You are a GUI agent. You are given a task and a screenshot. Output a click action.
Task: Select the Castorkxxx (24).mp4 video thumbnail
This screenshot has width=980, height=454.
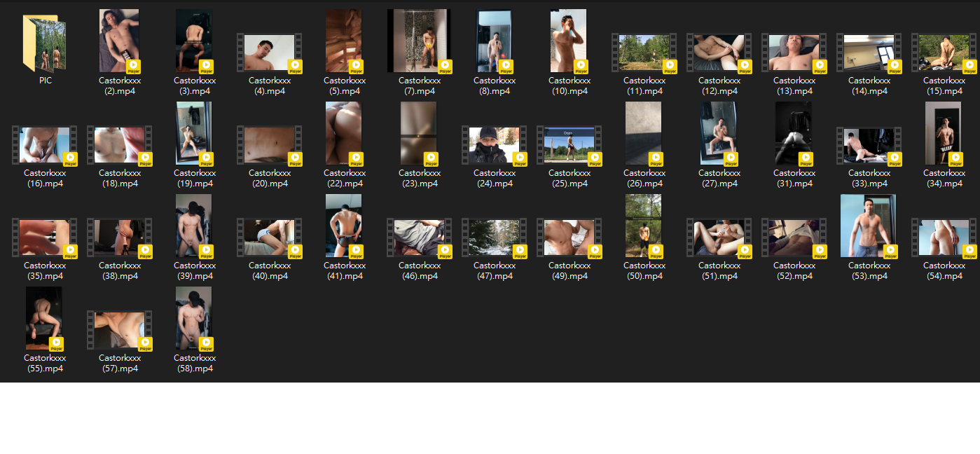click(495, 145)
